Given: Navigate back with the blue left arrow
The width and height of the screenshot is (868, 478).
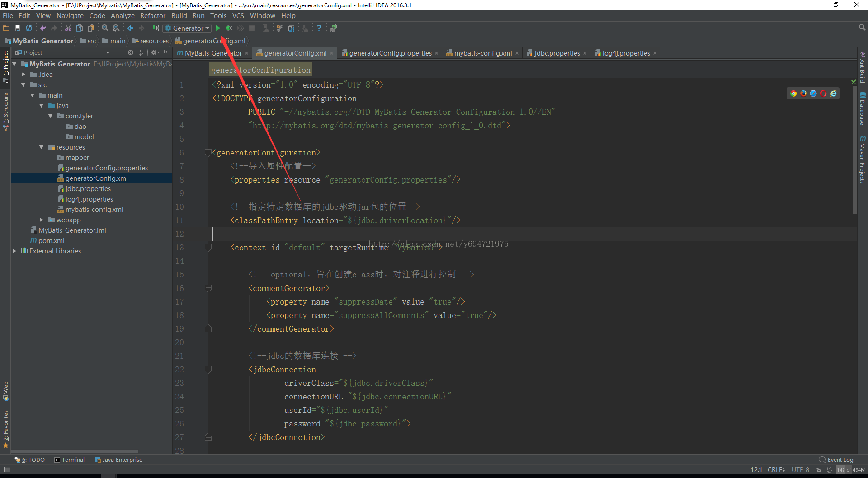Looking at the screenshot, I should [130, 28].
